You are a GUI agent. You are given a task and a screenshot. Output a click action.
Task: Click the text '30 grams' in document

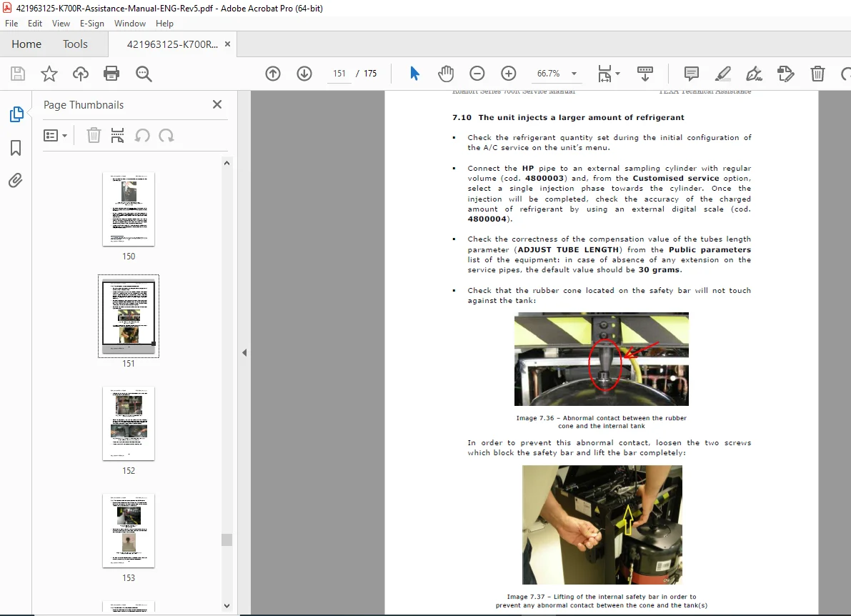click(x=659, y=269)
